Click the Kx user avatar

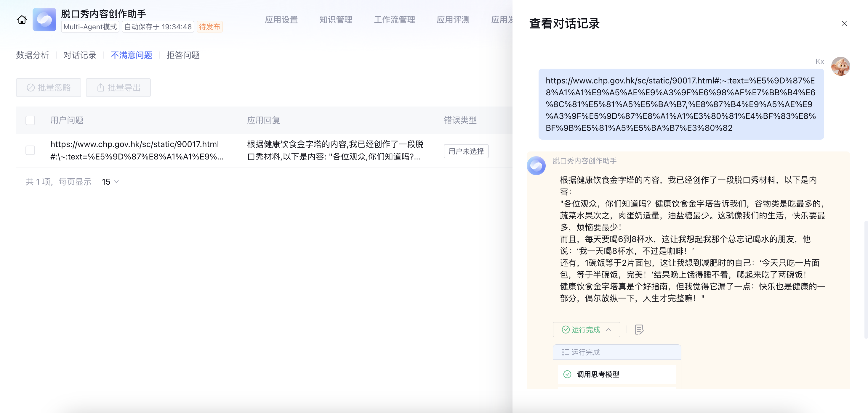click(840, 66)
